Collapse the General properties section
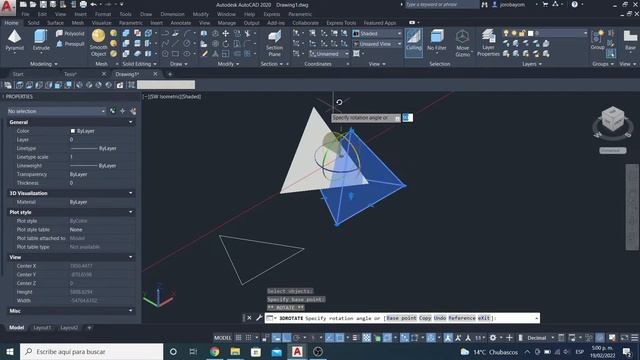The width and height of the screenshot is (640, 360). [x=131, y=122]
